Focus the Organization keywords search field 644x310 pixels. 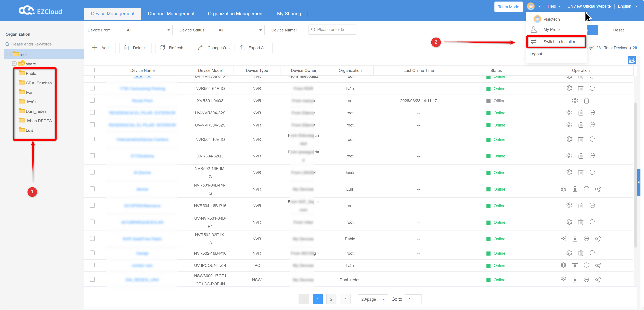click(x=44, y=44)
